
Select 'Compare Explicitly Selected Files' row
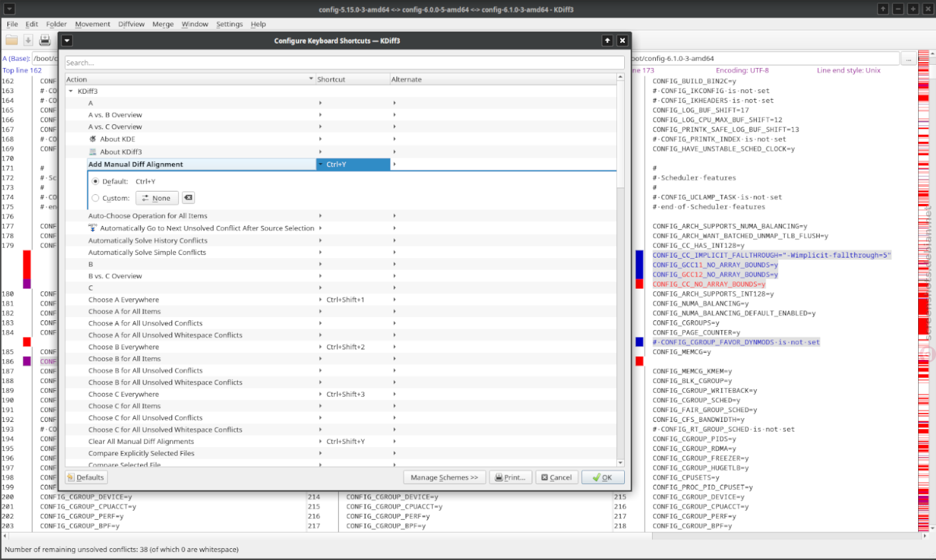[x=340, y=454]
